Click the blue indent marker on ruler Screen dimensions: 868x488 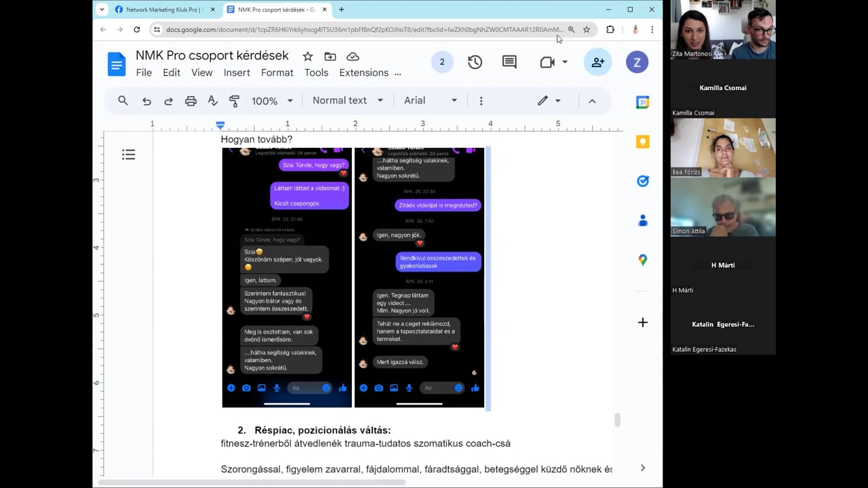click(220, 125)
